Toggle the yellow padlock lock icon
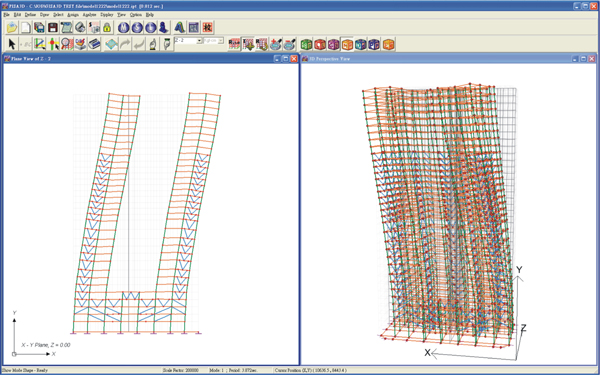Viewport: 600px width, 375px height. 107,28
